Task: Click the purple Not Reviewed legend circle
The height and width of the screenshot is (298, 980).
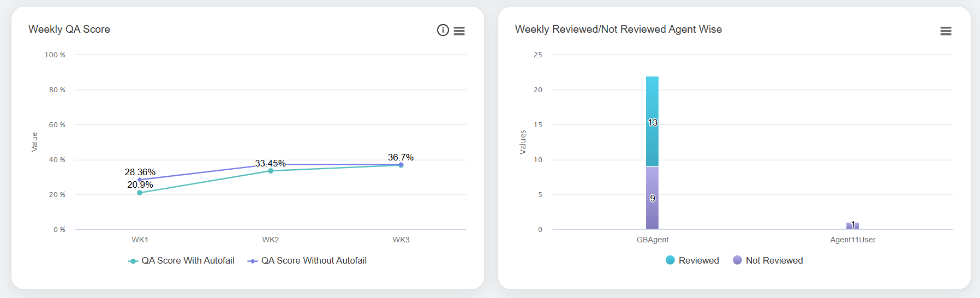Action: 738,260
